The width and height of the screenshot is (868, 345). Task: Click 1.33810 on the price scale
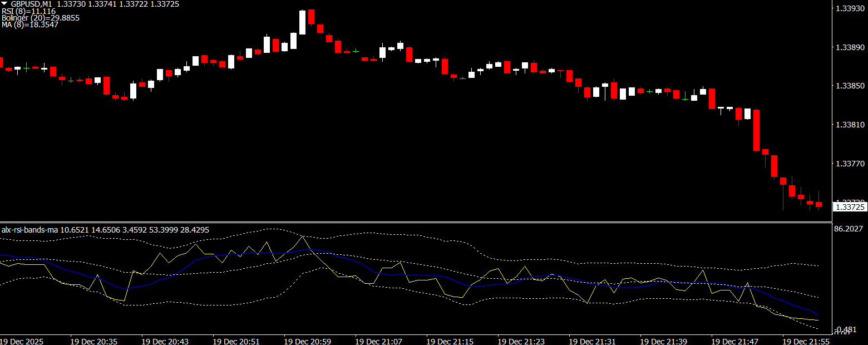pos(851,125)
